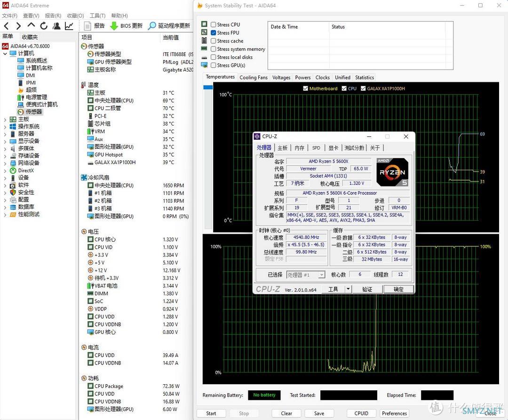Toggle GALAX XA1P1000H graph checkbox
Screen dimensions: 508x420
click(363, 88)
